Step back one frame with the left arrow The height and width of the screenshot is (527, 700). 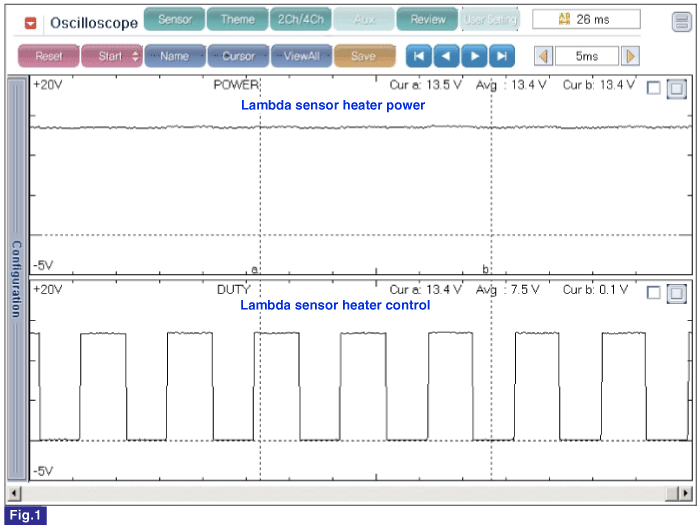pyautogui.click(x=446, y=56)
